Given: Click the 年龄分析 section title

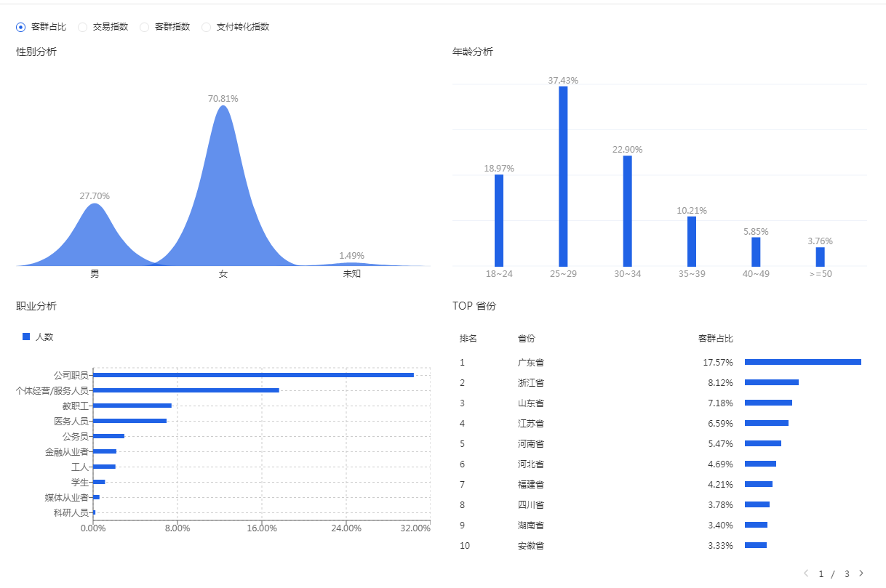Looking at the screenshot, I should (473, 52).
